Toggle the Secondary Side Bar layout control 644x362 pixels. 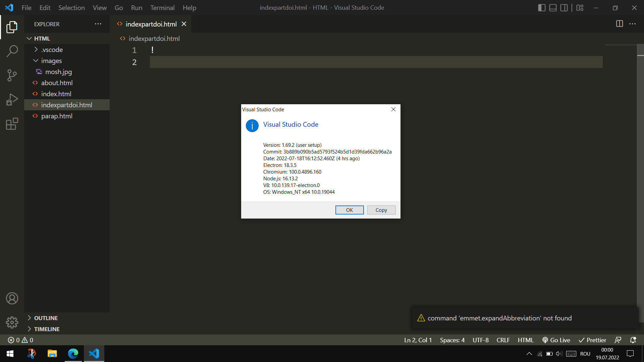564,8
